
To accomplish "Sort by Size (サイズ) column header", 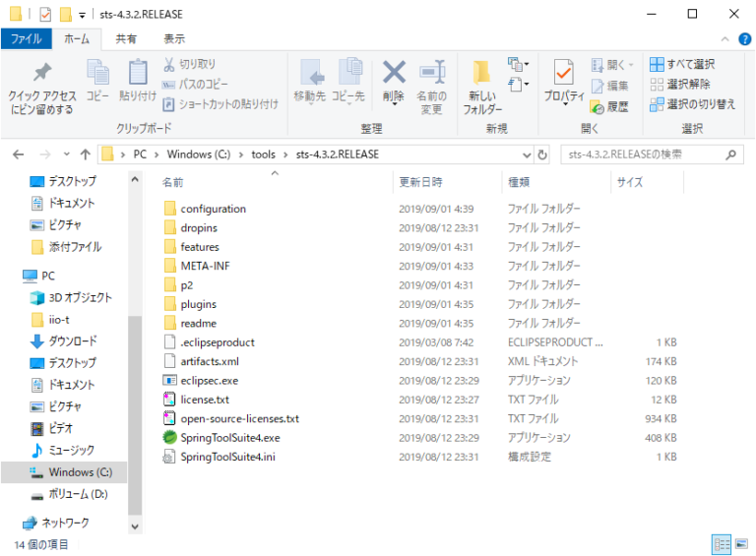I will [x=630, y=182].
